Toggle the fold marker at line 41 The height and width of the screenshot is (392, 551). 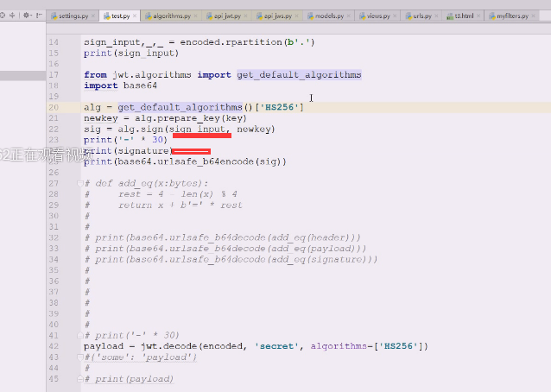tap(79, 335)
